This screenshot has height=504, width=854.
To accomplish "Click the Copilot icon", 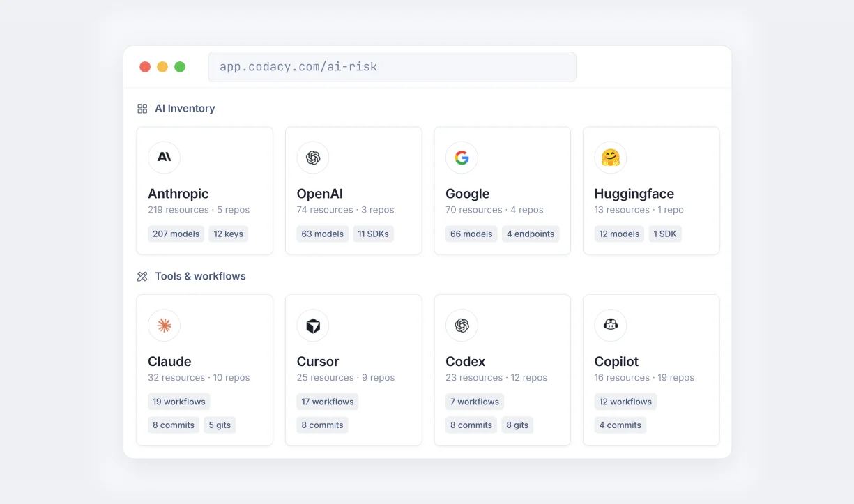I will [611, 326].
